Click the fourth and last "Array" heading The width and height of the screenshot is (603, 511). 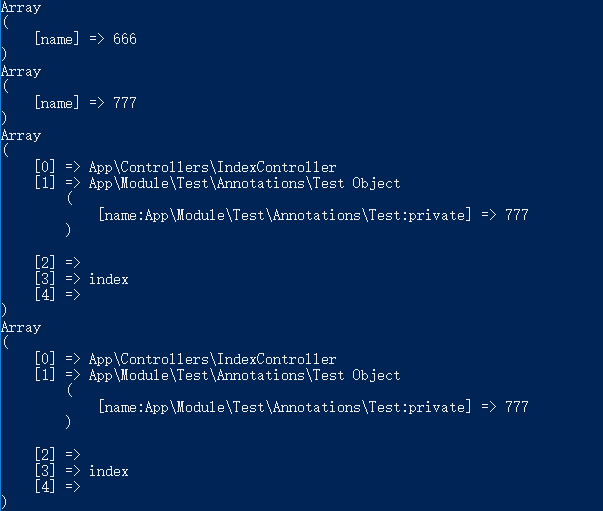tap(21, 327)
